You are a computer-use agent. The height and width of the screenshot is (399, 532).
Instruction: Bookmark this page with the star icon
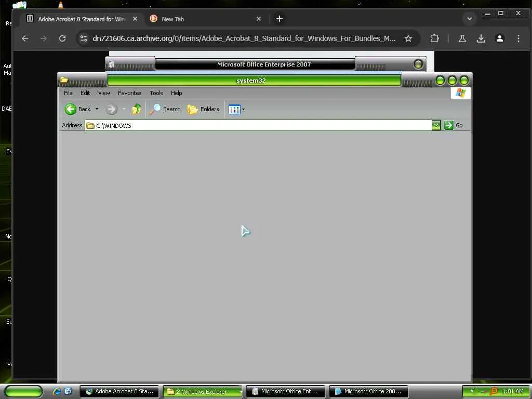tap(408, 38)
